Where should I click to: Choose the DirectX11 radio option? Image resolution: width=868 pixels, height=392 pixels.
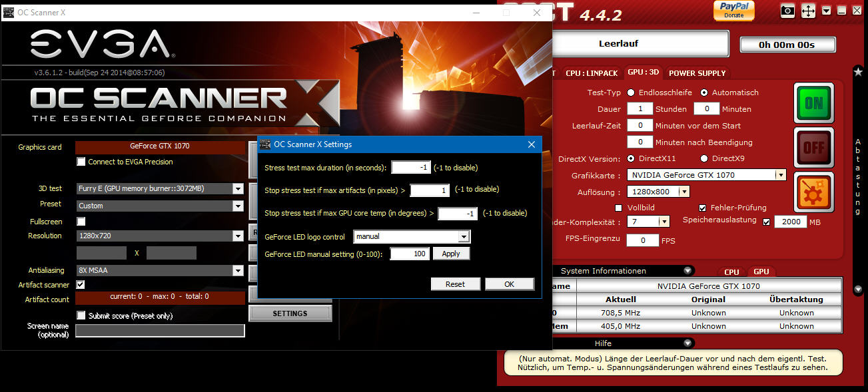[x=631, y=158]
